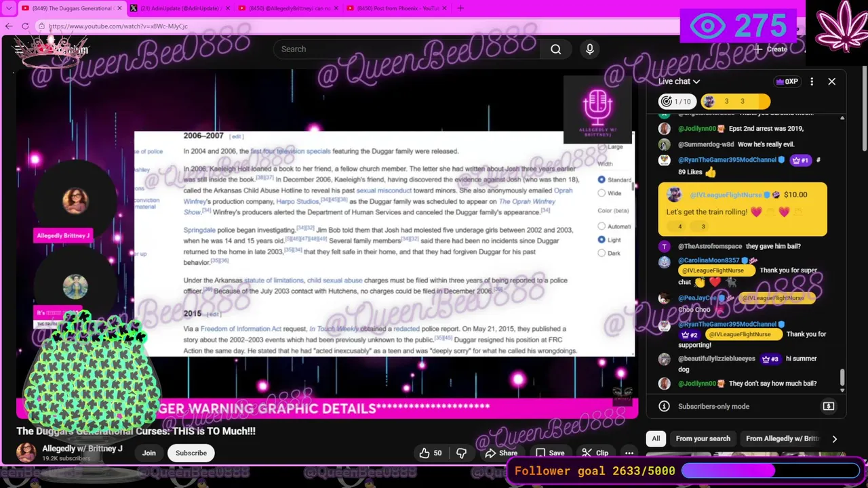Open a new browser tab with plus
868x488 pixels.
pyautogui.click(x=460, y=8)
